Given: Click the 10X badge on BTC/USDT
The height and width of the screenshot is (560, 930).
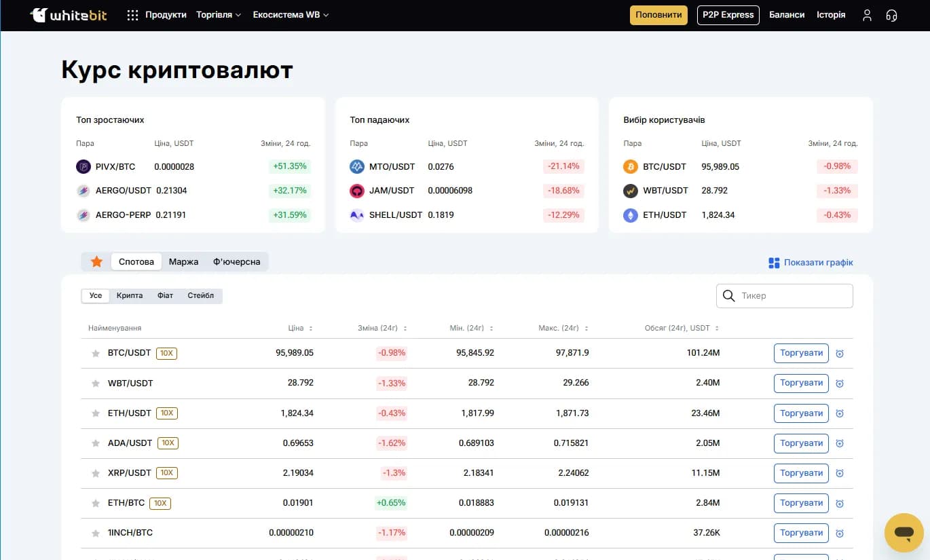Looking at the screenshot, I should coord(166,353).
